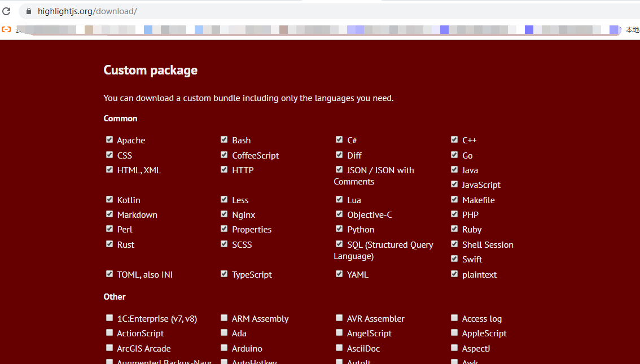Deselect the Shell Session checkbox
The height and width of the screenshot is (364, 640).
pos(454,244)
